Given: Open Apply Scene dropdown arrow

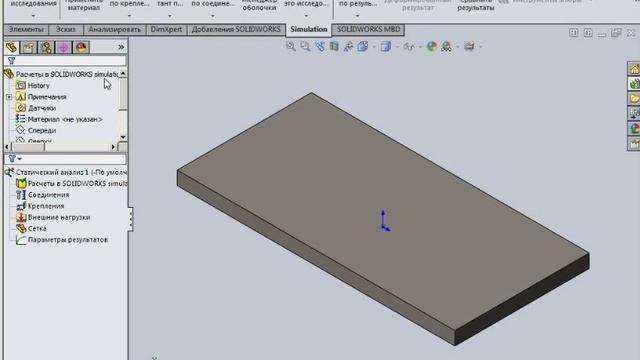Looking at the screenshot, I should coord(458,47).
